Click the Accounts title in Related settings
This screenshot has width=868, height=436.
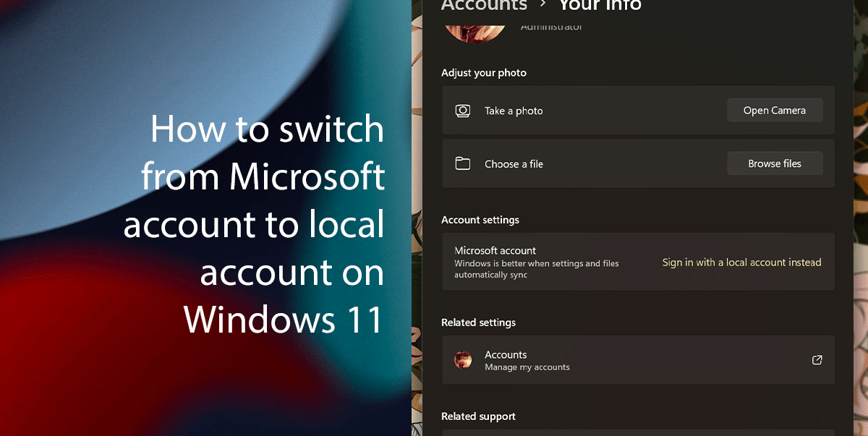pos(506,354)
